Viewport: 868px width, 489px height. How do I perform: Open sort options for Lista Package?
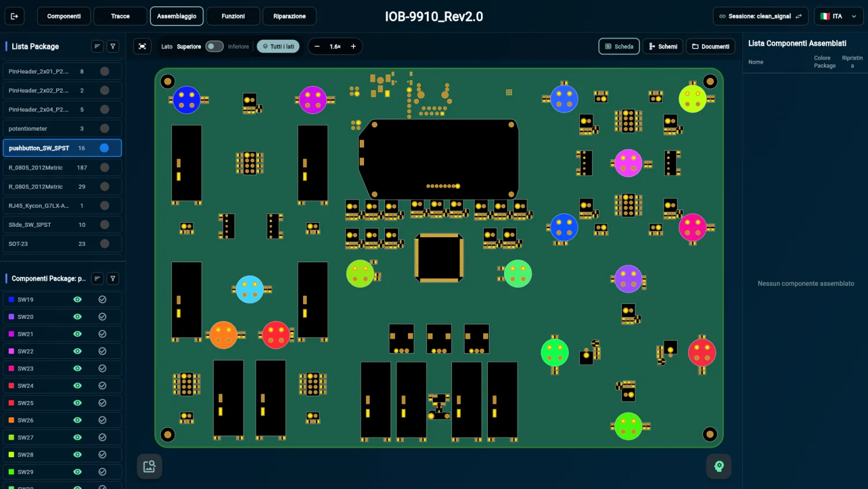97,46
